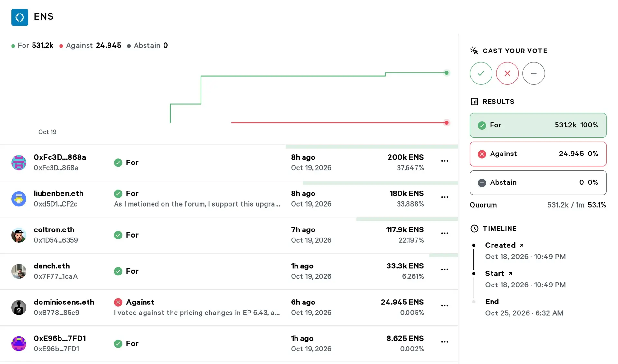
Task: Cast an Abstain vote with the minus button
Action: (x=534, y=73)
